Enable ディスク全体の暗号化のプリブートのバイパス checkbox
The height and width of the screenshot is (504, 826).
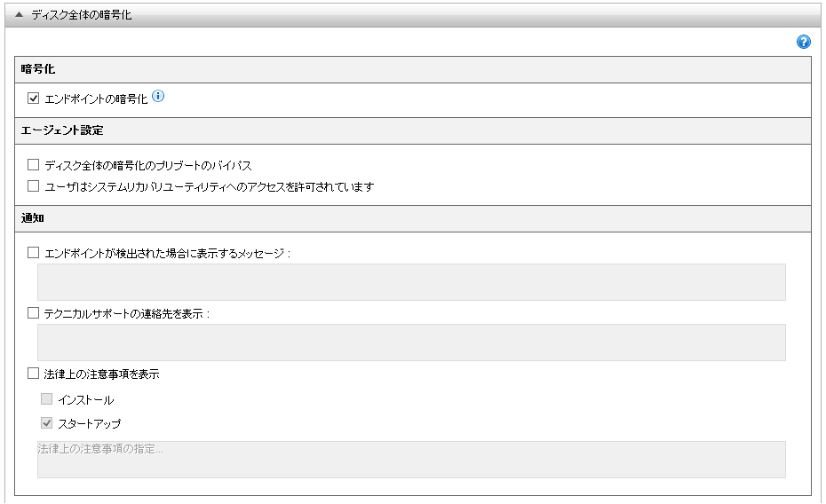[34, 165]
